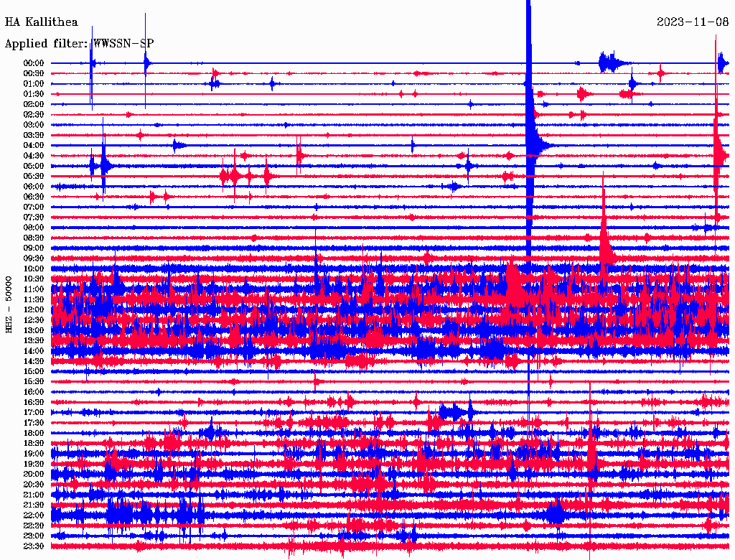The width and height of the screenshot is (735, 560).
Task: Click the station name HA Kallithea
Action: (41, 22)
